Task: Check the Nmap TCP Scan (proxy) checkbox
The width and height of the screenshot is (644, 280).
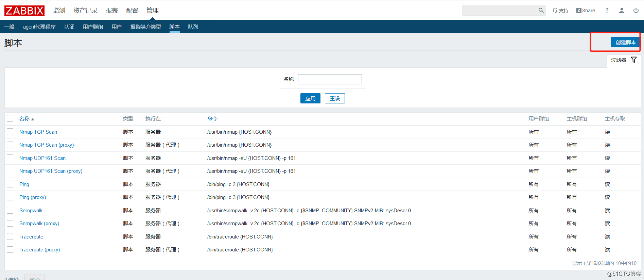Action: coord(10,145)
